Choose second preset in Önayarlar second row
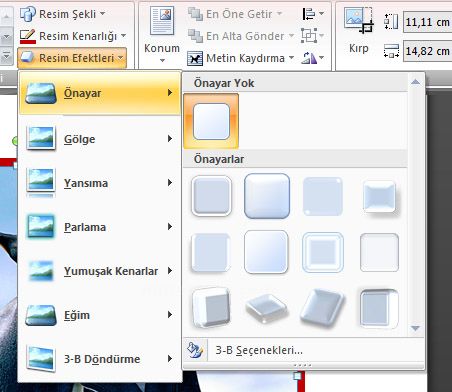452x392 pixels. point(266,252)
